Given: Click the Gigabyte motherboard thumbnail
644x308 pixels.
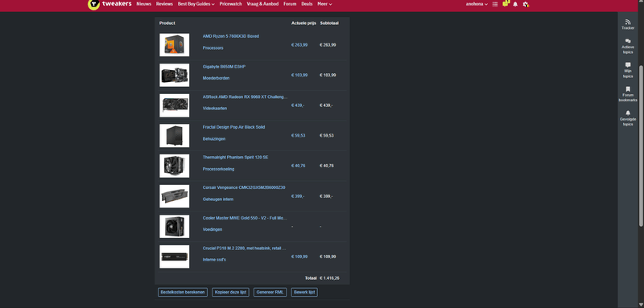Looking at the screenshot, I should (175, 75).
